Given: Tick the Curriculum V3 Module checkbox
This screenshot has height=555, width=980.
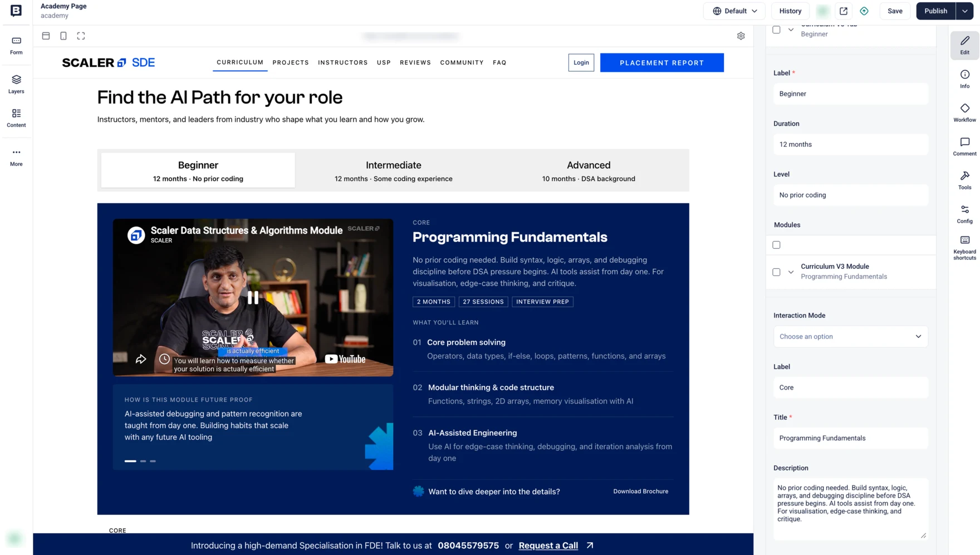Looking at the screenshot, I should [776, 272].
